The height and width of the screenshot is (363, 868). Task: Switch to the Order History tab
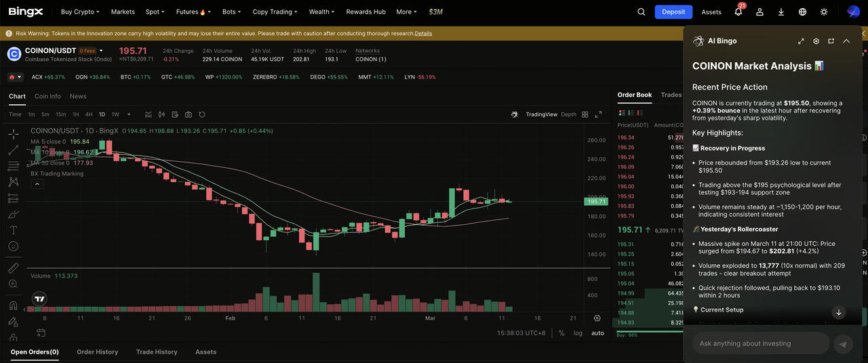97,352
